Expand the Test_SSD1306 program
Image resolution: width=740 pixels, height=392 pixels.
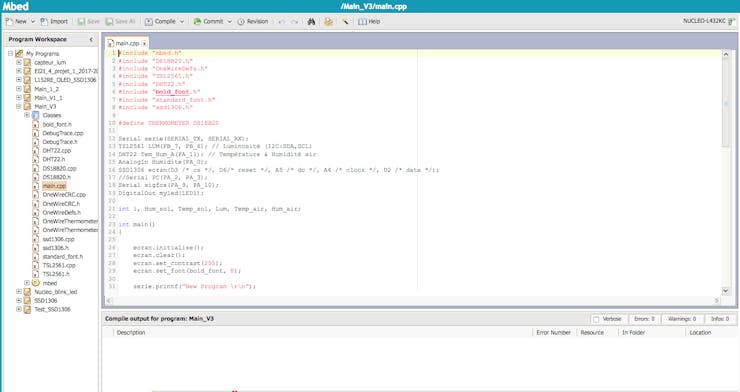pyautogui.click(x=19, y=309)
